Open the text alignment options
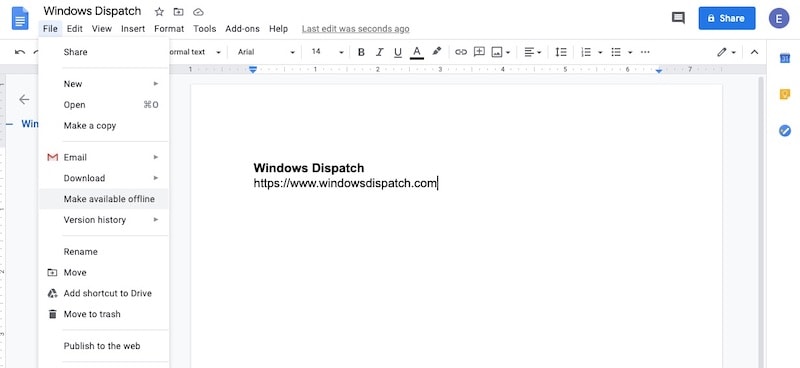The width and height of the screenshot is (800, 368). pos(533,52)
